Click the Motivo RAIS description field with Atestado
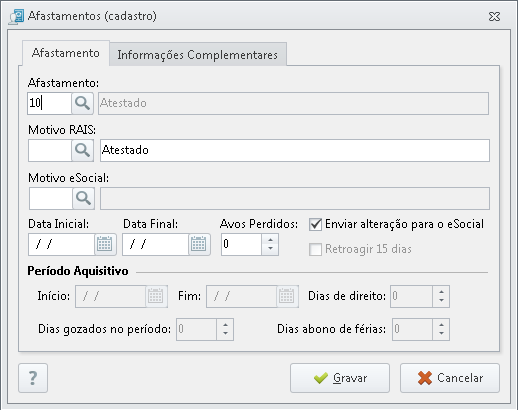The image size is (518, 410). click(x=295, y=150)
